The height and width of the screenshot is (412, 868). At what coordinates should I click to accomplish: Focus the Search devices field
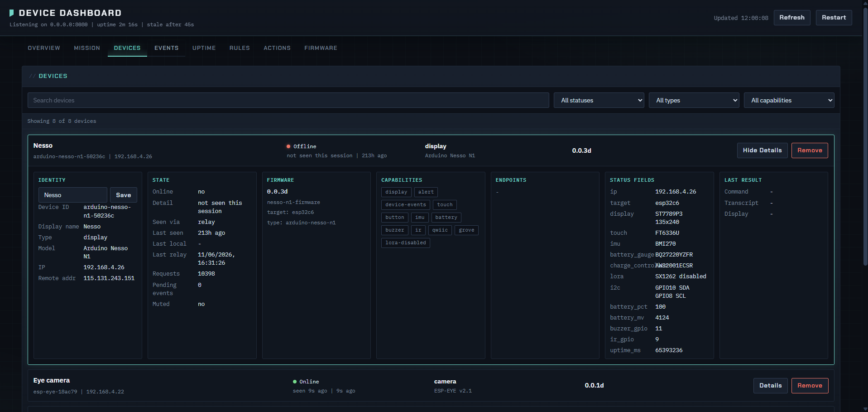tap(288, 100)
